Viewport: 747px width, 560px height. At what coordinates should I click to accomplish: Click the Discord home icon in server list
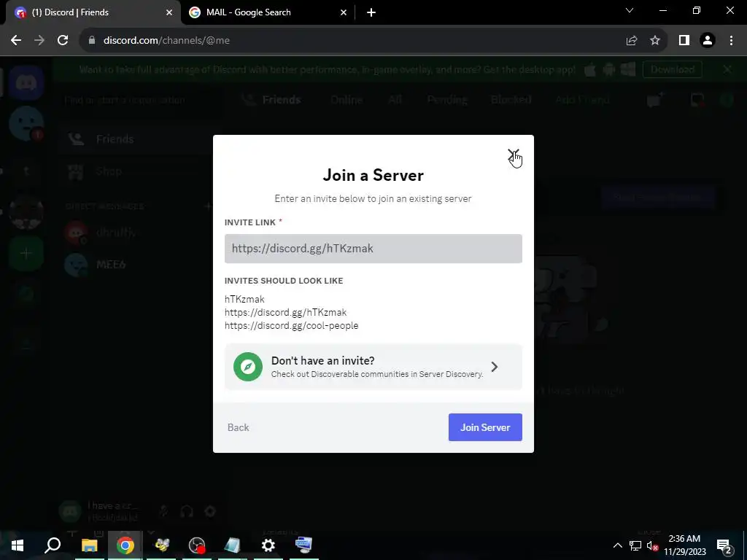[26, 83]
